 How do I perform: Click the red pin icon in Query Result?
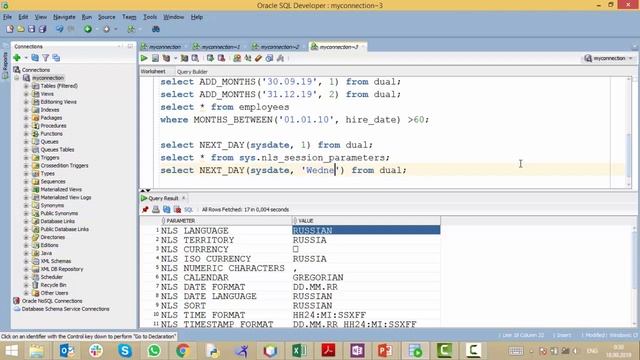[x=145, y=209]
